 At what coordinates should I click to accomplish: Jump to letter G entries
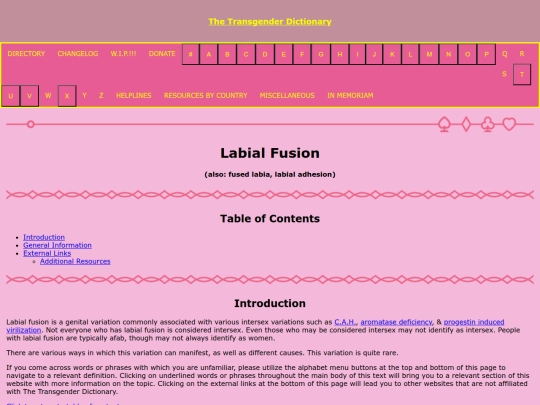click(321, 54)
